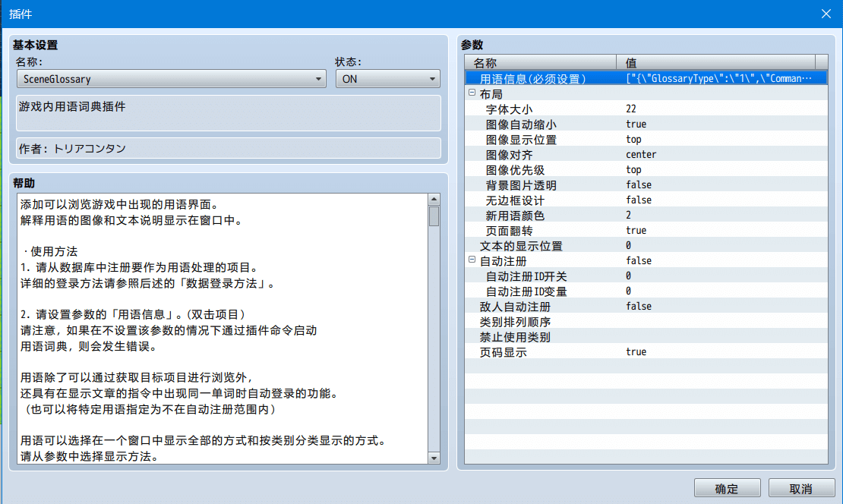
Task: Click the value 2 for 新用语颜色
Action: (x=629, y=216)
